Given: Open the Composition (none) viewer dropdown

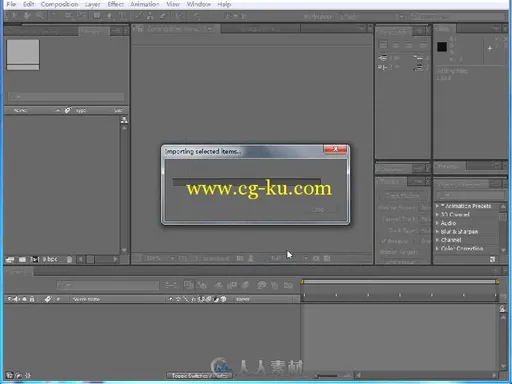Looking at the screenshot, I should click(x=210, y=29).
